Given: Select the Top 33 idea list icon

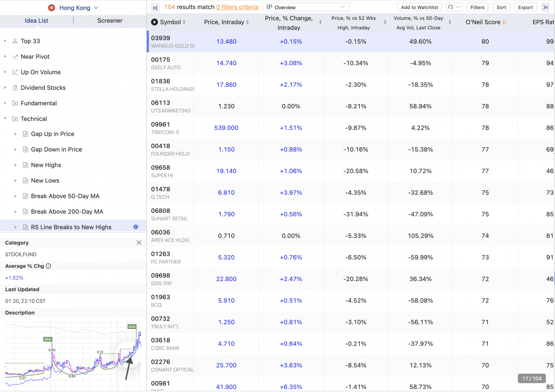Looking at the screenshot, I should coord(15,41).
